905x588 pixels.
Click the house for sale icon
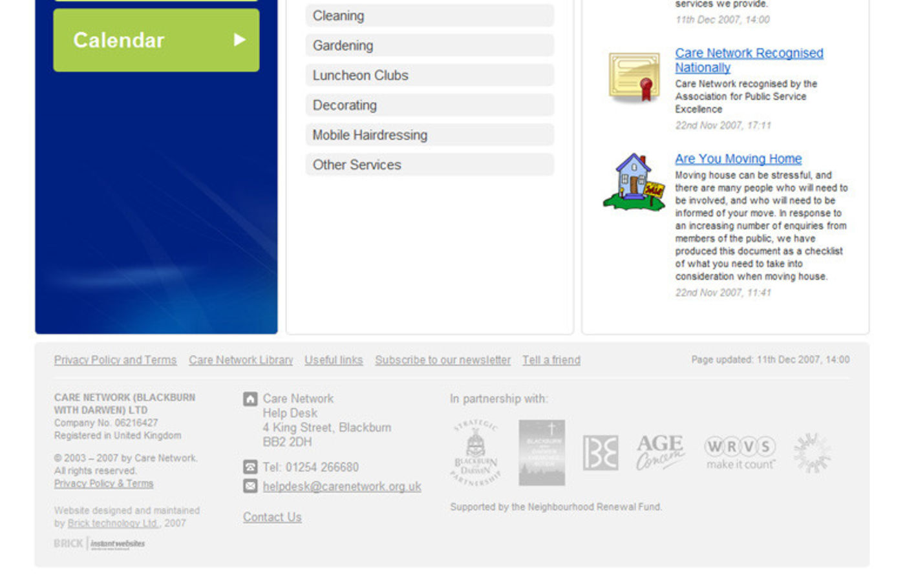tap(634, 183)
